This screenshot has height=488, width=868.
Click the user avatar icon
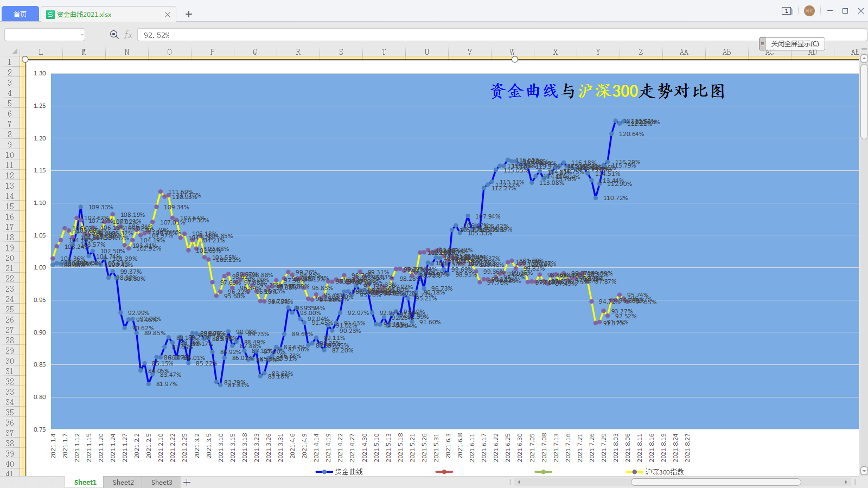pyautogui.click(x=809, y=11)
